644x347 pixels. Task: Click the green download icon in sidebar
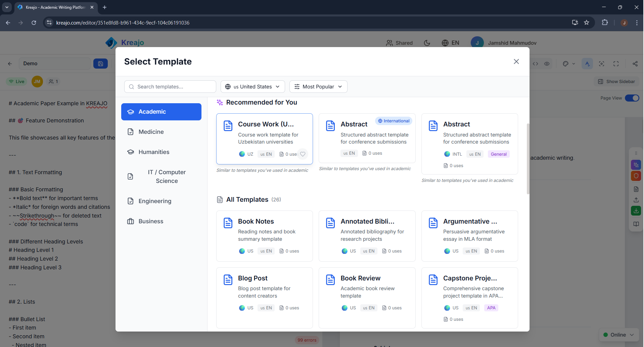636,211
